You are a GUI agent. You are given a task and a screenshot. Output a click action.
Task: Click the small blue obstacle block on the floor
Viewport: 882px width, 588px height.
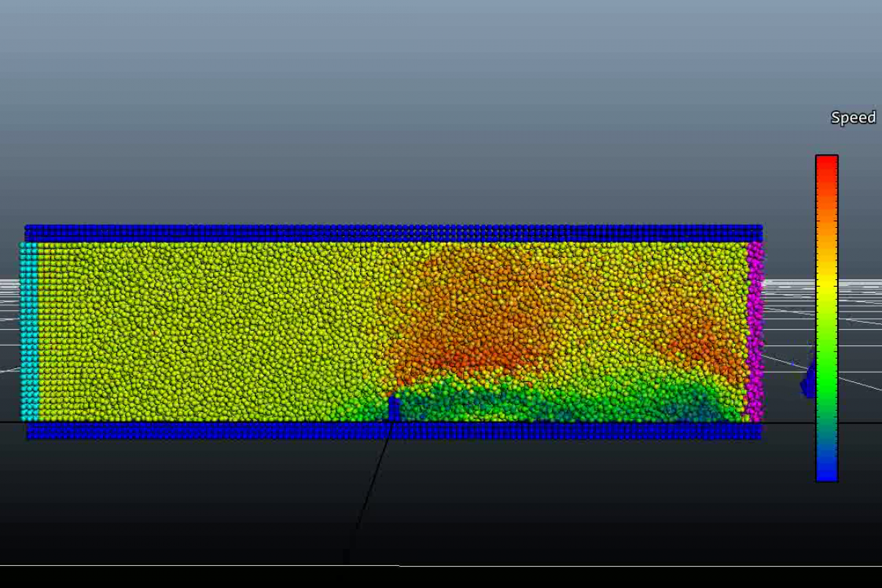(394, 409)
